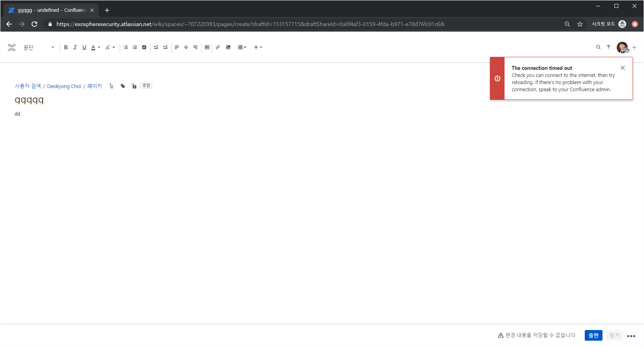Click the editor search icon
This screenshot has width=644, height=347.
(x=598, y=47)
